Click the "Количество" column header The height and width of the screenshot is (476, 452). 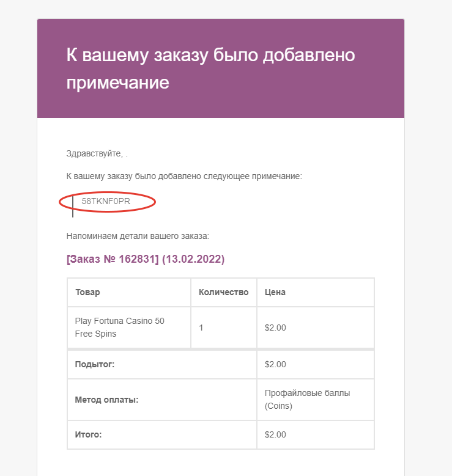223,292
